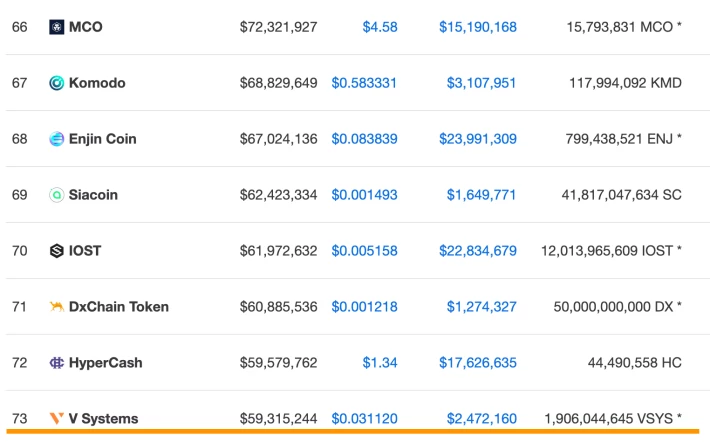Image resolution: width=710 pixels, height=443 pixels.
Task: Select IOST market cap $61,972,632
Action: click(278, 250)
